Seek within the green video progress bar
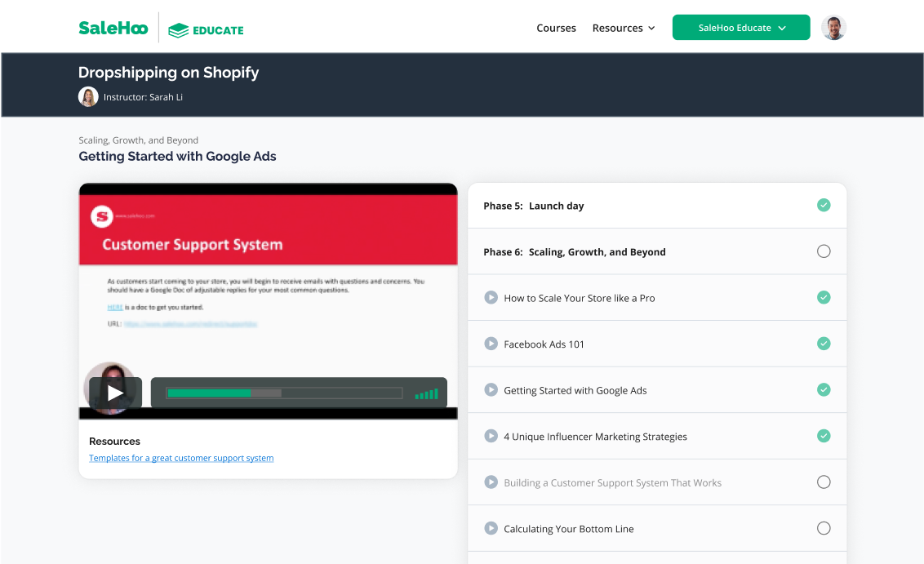This screenshot has height=564, width=924. pyautogui.click(x=285, y=393)
